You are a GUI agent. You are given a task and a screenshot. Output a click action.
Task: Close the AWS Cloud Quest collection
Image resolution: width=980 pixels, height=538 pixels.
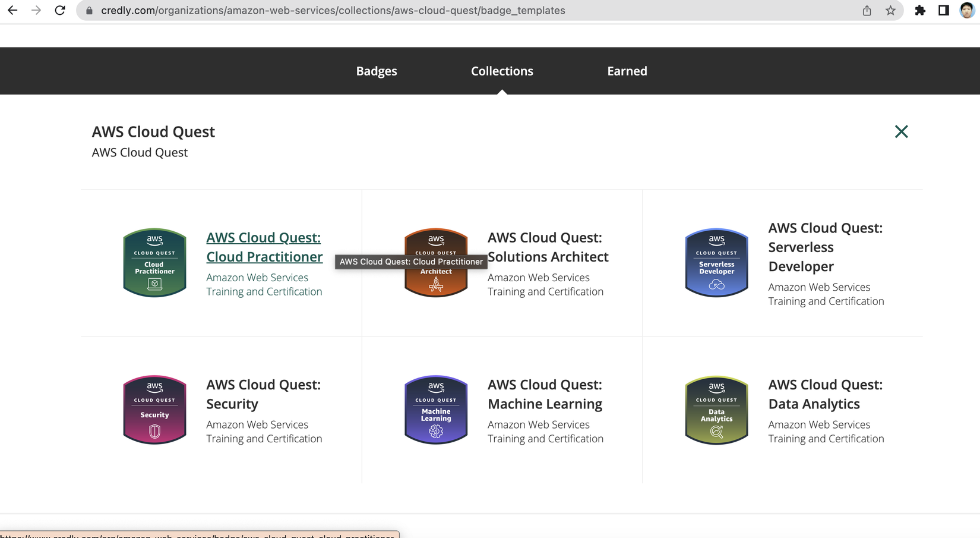(x=901, y=131)
